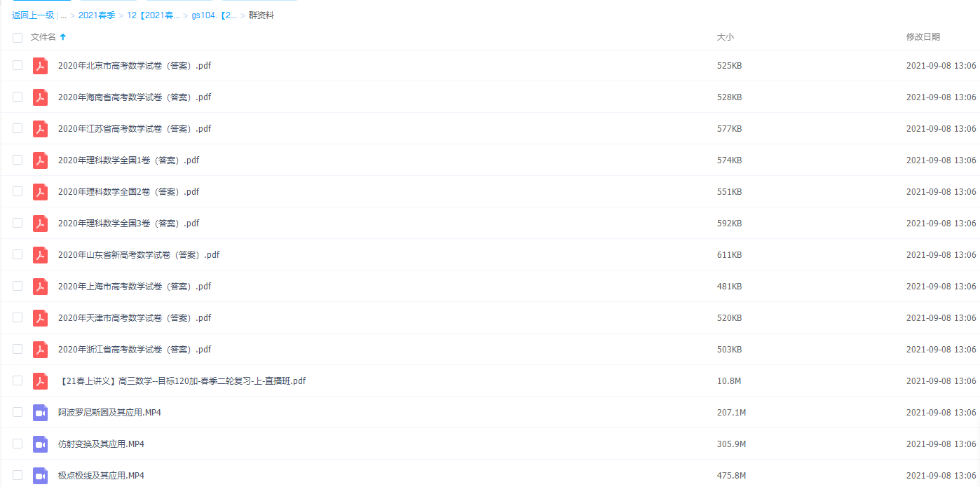This screenshot has height=487, width=980.
Task: Open file 2020年天津市高考数学试卷（答案）.pdf
Action: coord(134,317)
